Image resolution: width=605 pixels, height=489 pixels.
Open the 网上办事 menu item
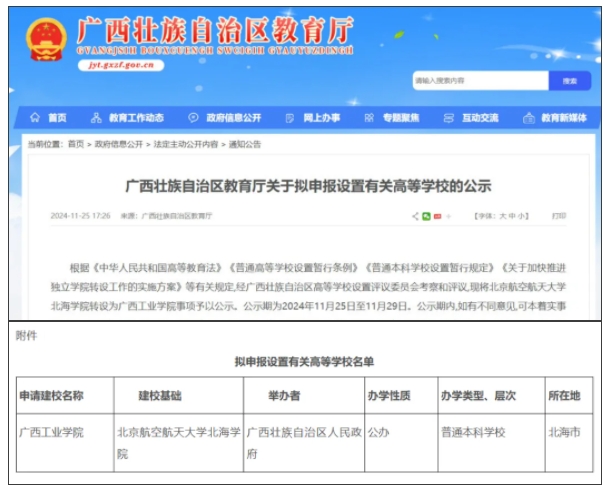pos(321,118)
